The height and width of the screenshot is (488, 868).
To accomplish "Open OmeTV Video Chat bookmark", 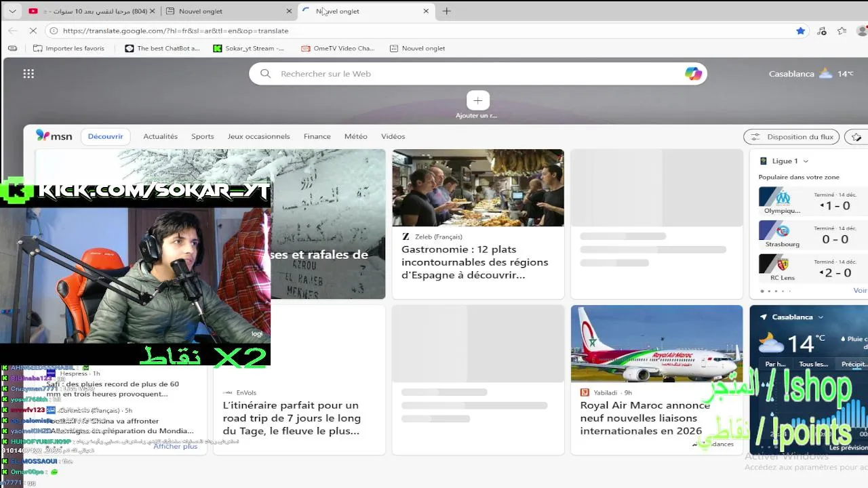I will click(x=338, y=48).
